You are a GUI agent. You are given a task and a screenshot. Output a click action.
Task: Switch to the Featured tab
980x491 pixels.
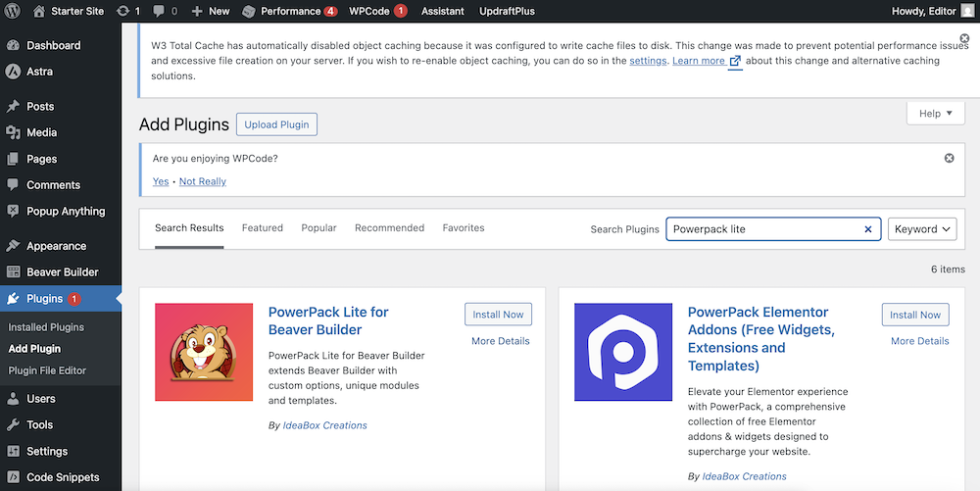click(263, 228)
